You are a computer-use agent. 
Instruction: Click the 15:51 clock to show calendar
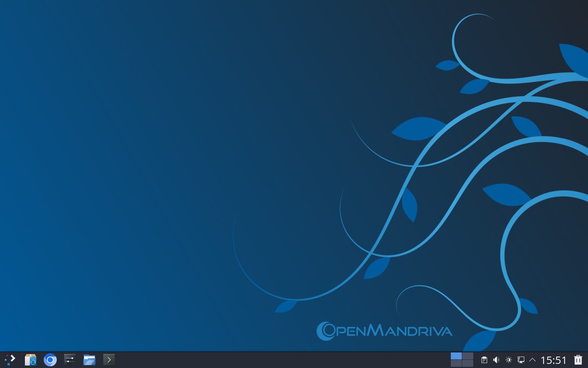click(x=553, y=360)
